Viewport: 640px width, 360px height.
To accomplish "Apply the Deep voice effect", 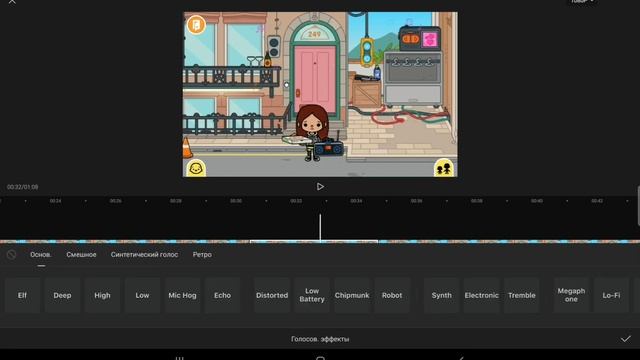I will [x=62, y=295].
